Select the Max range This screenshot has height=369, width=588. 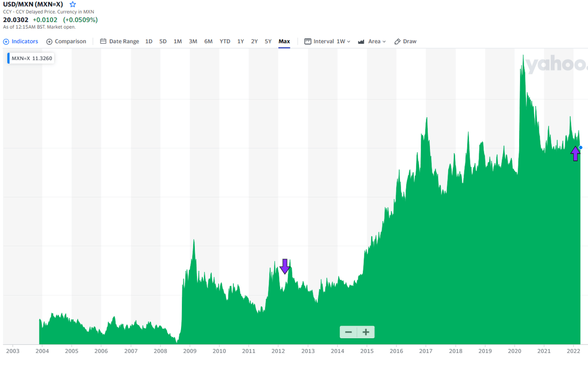[x=284, y=41]
